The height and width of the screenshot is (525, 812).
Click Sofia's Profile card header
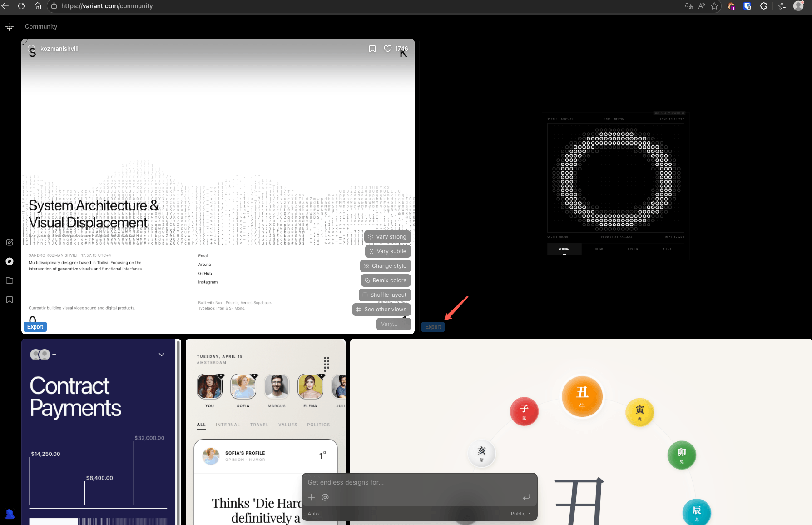[266, 456]
